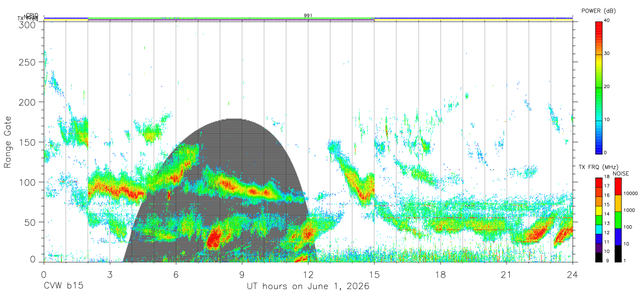This screenshot has width=644, height=297.
Task: Click the '21' hour tick on the time axis
Action: [x=506, y=274]
